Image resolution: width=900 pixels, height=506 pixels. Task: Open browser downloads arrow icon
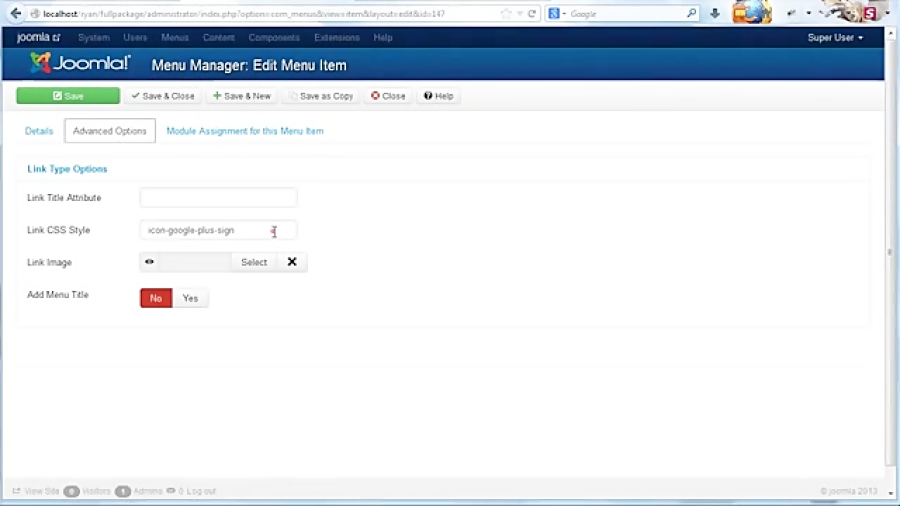click(x=715, y=13)
